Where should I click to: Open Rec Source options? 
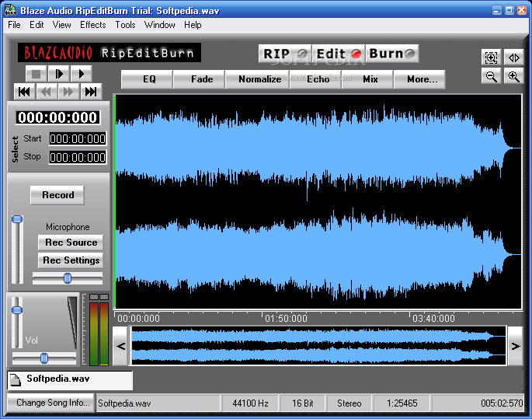pos(71,243)
